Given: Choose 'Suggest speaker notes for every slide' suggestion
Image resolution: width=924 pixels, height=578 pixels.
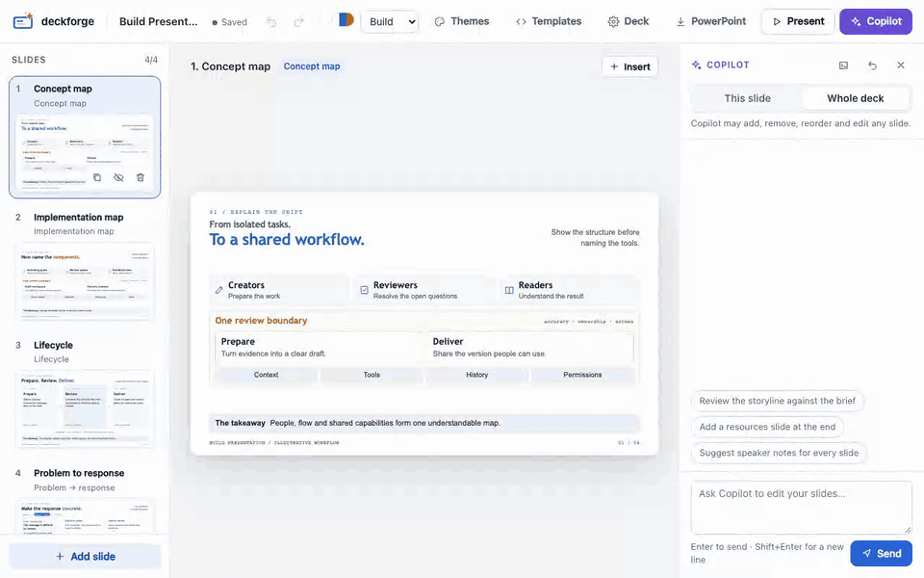Looking at the screenshot, I should [x=779, y=453].
